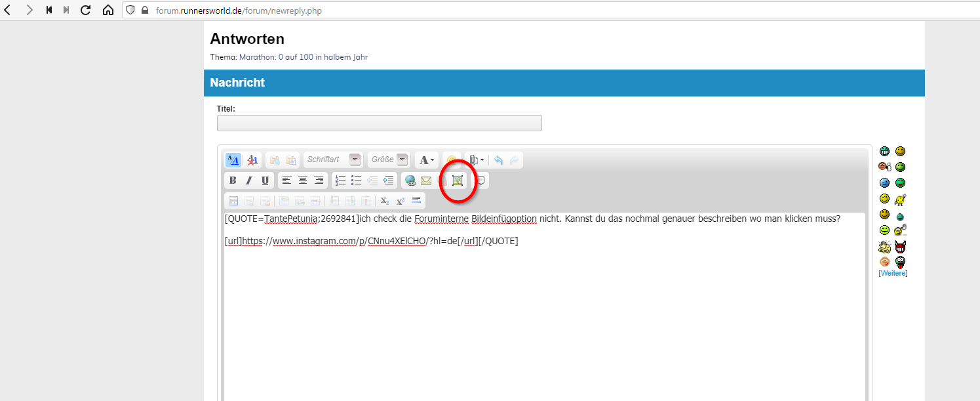Click the email link envelope icon

point(426,180)
